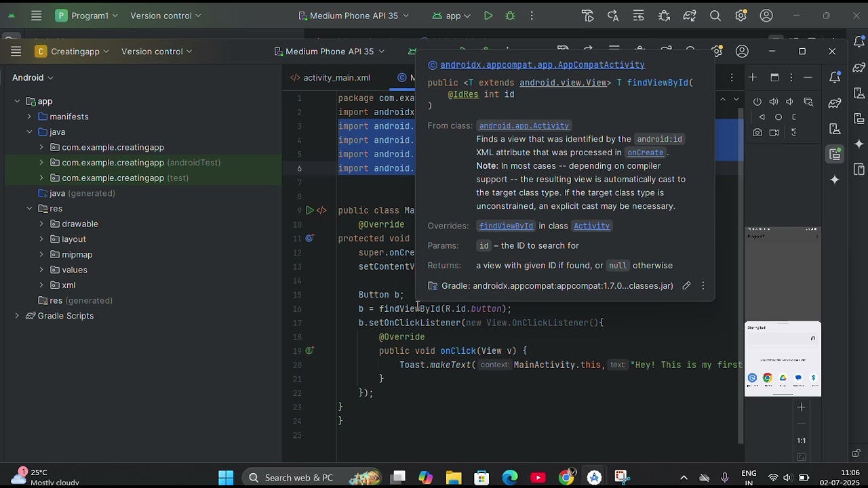
Task: Expand the manifests folder
Action: coord(29,117)
